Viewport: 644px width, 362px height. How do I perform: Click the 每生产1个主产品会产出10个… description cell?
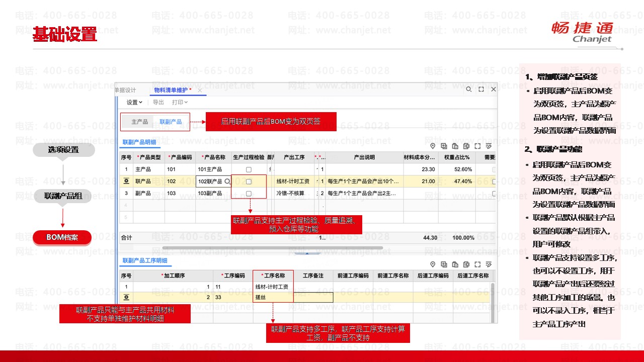(363, 181)
